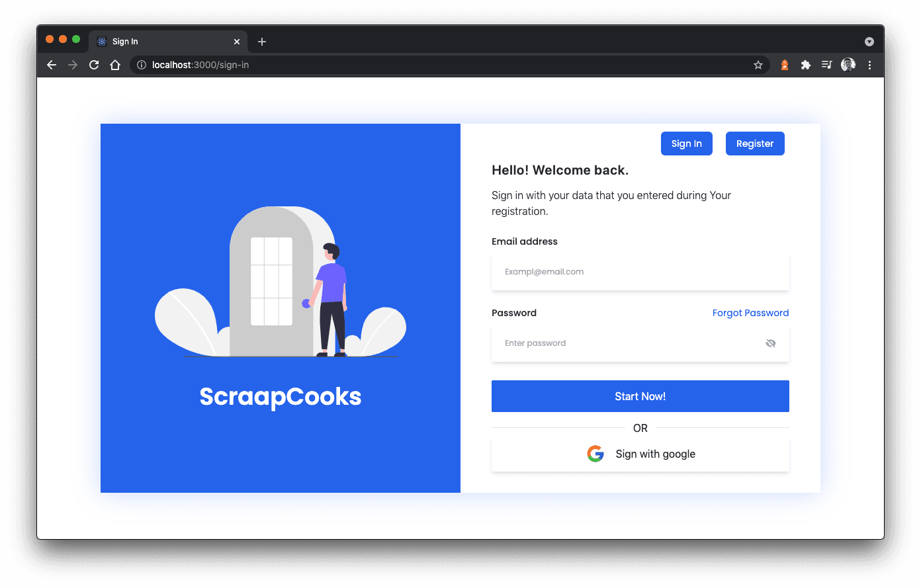The height and width of the screenshot is (588, 921).
Task: Open the extensions puzzle piece menu
Action: 806,65
